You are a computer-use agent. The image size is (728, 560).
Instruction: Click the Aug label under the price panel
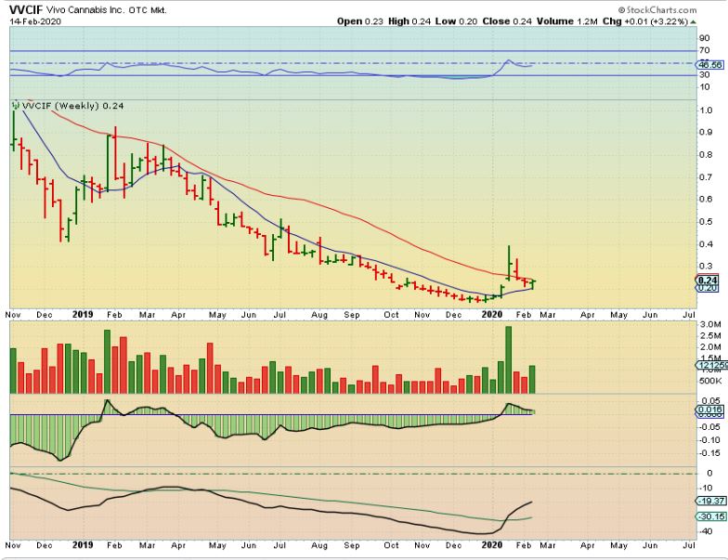pos(319,316)
